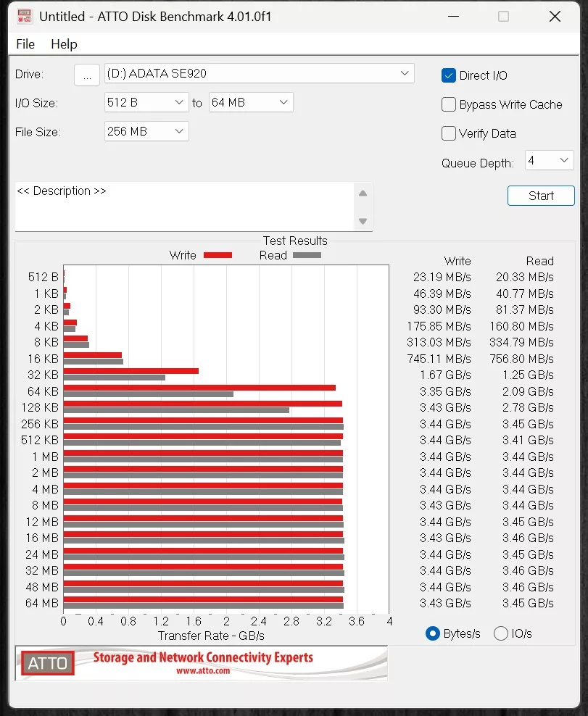Viewport: 588px width, 716px height.
Task: Click the Test Results heading
Action: [x=295, y=241]
